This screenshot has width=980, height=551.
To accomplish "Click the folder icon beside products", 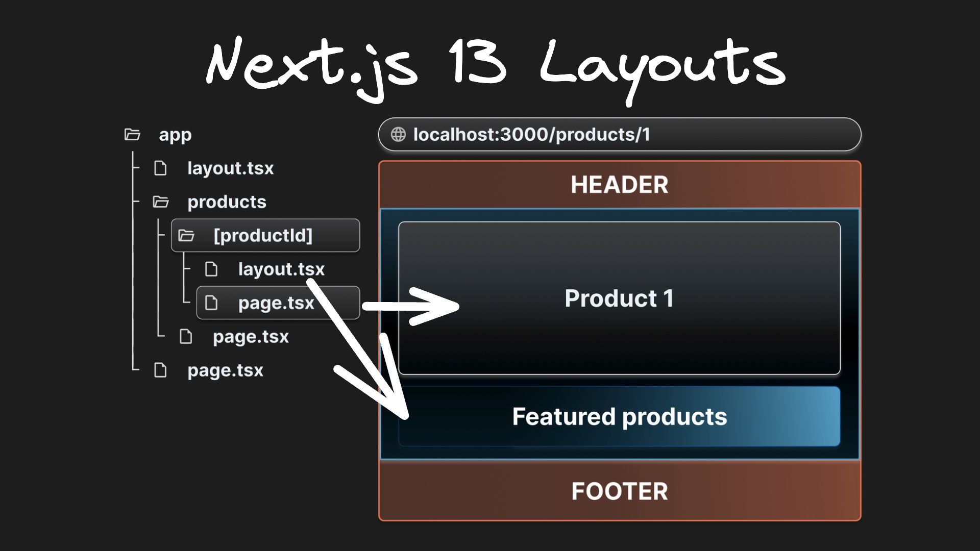I will [161, 202].
